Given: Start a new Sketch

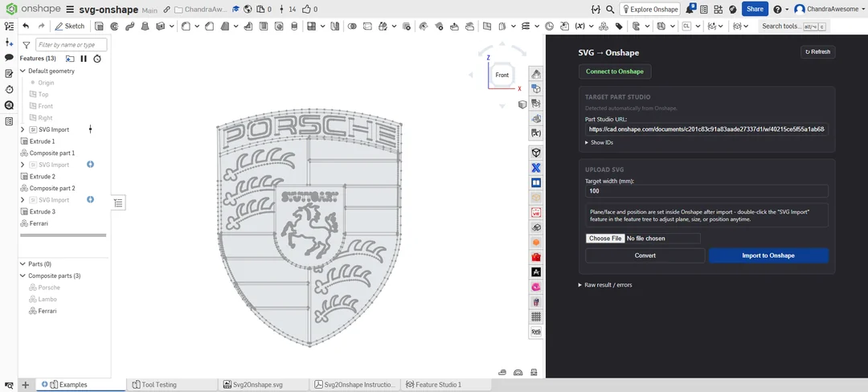Looking at the screenshot, I should tap(70, 26).
